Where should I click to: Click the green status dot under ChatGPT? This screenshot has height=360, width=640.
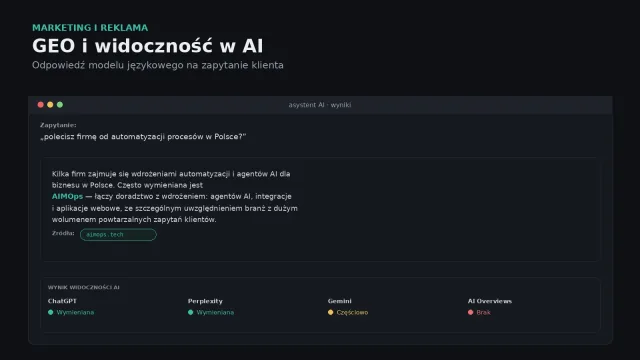pyautogui.click(x=51, y=312)
